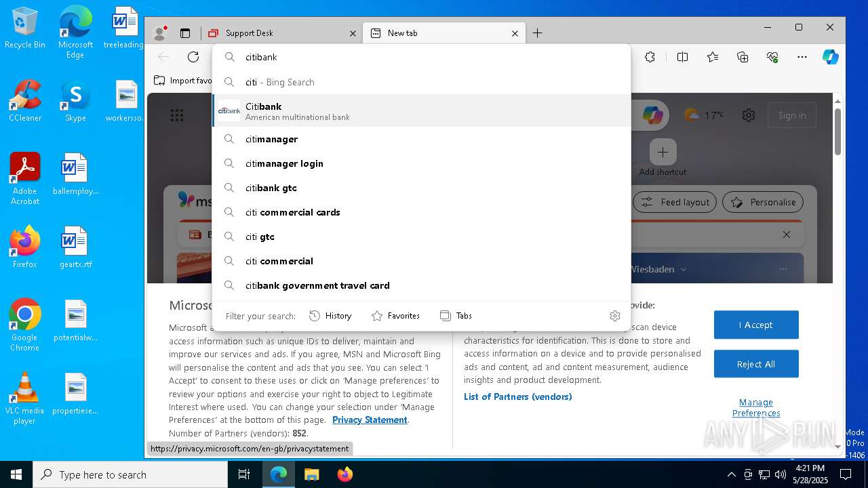Screen dimensions: 868x488
Task: Select VLC media player shortcut
Action: 24,398
